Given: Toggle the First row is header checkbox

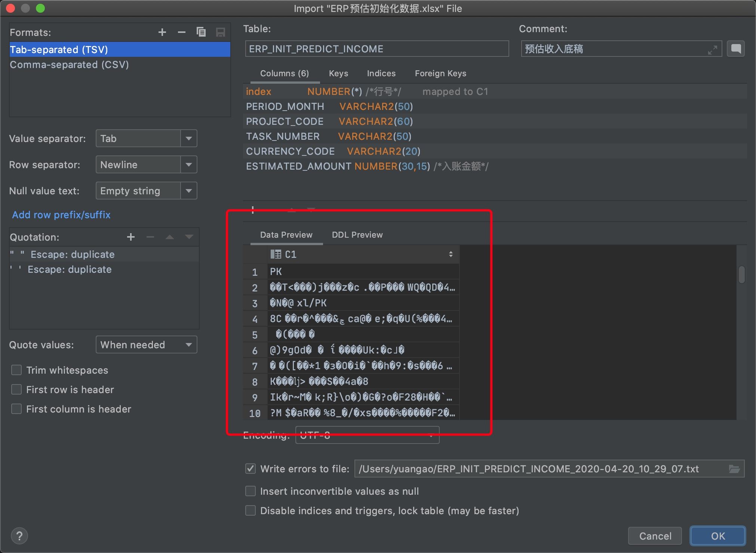Looking at the screenshot, I should (x=16, y=389).
